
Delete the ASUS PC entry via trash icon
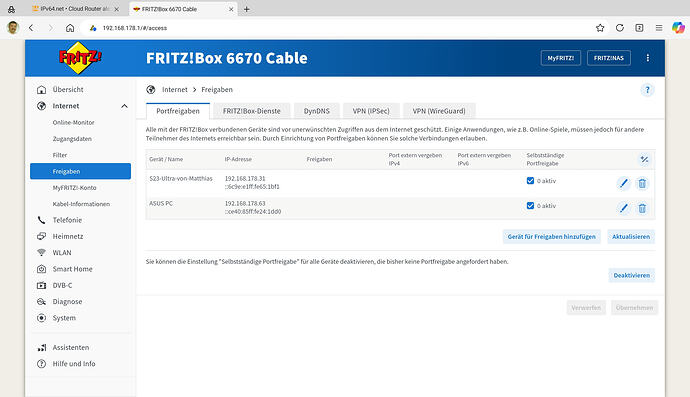click(642, 208)
